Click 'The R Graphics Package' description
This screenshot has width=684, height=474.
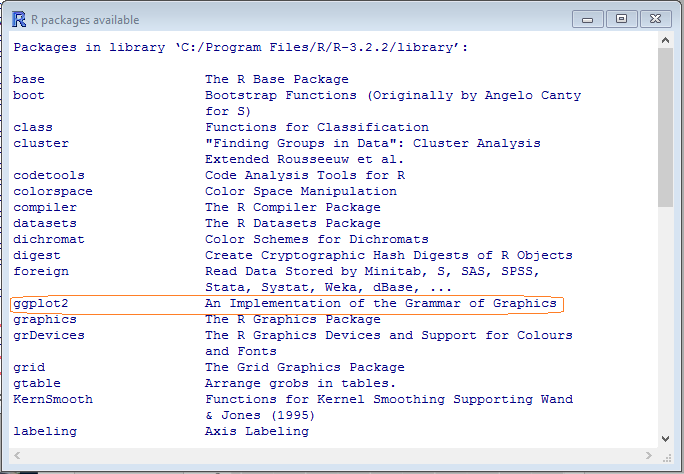[x=293, y=320]
